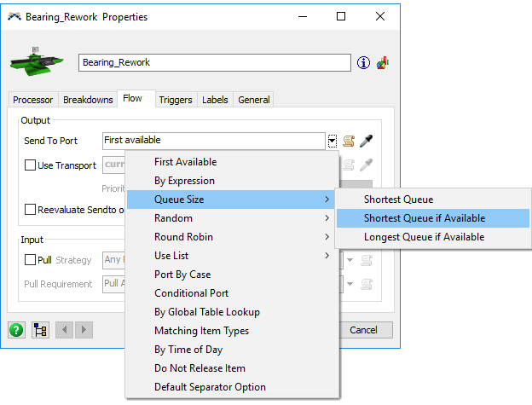Open the statistics chart icon beside name
This screenshot has width=532, height=405.
[383, 63]
